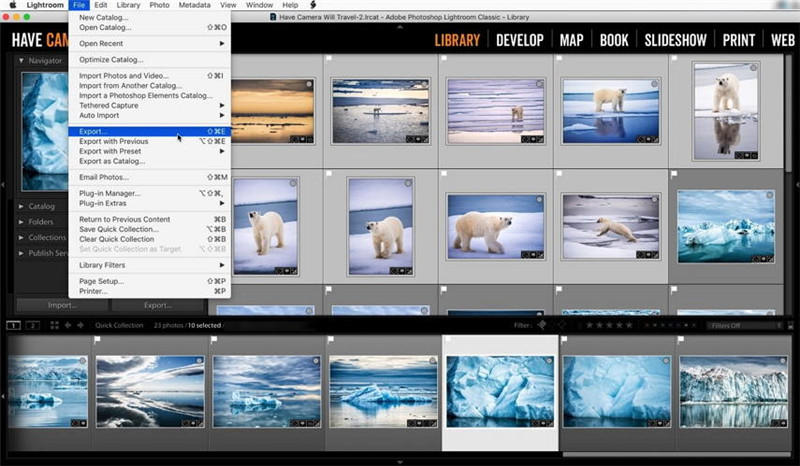
Task: Click the filter flag icon in filmstrip bar
Action: pos(541,325)
